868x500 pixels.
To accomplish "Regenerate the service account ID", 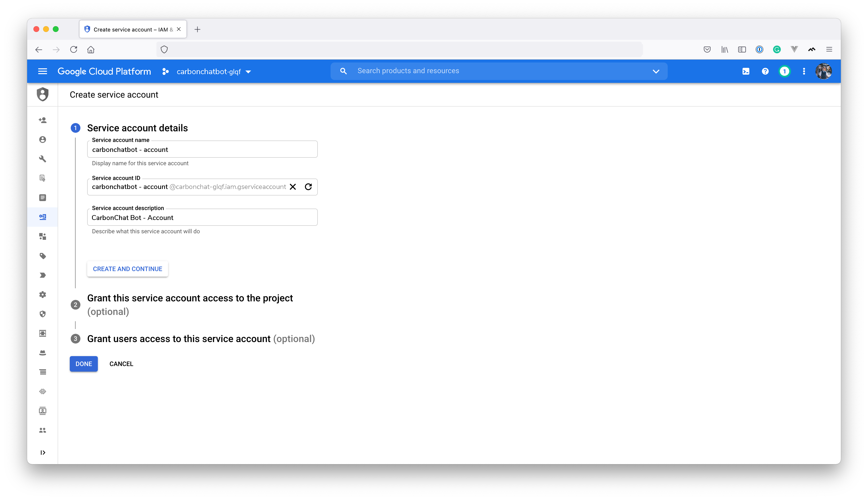I will coord(308,187).
